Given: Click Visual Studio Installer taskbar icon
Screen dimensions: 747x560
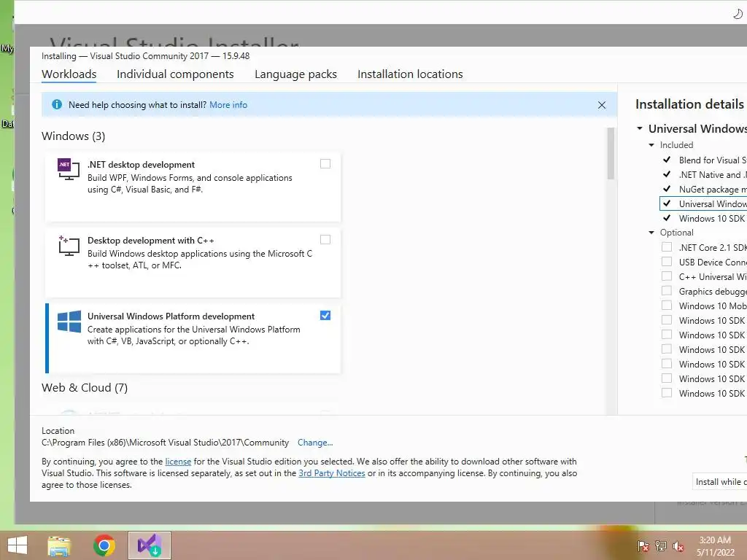Looking at the screenshot, I should tap(149, 545).
